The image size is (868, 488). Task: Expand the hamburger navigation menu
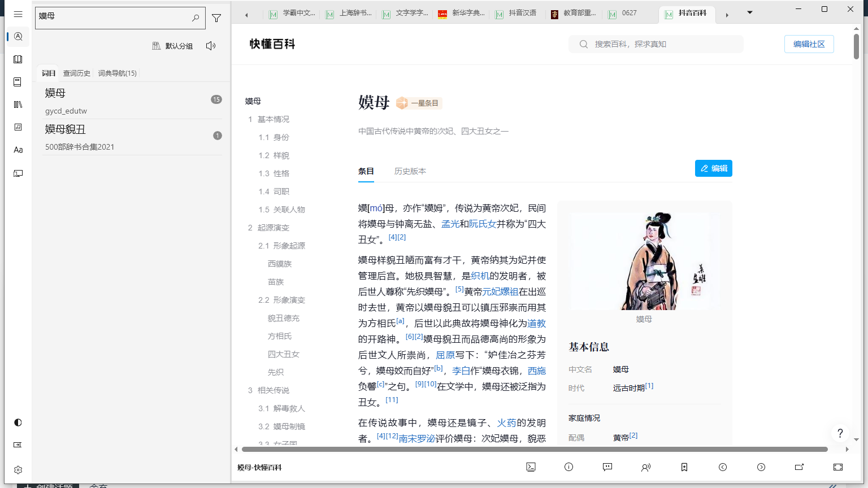(x=18, y=14)
